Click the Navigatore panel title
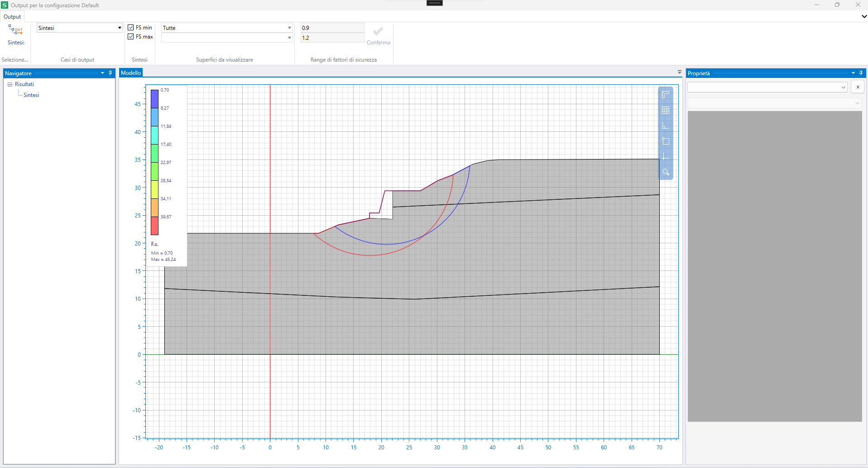Image resolution: width=868 pixels, height=468 pixels. (19, 73)
